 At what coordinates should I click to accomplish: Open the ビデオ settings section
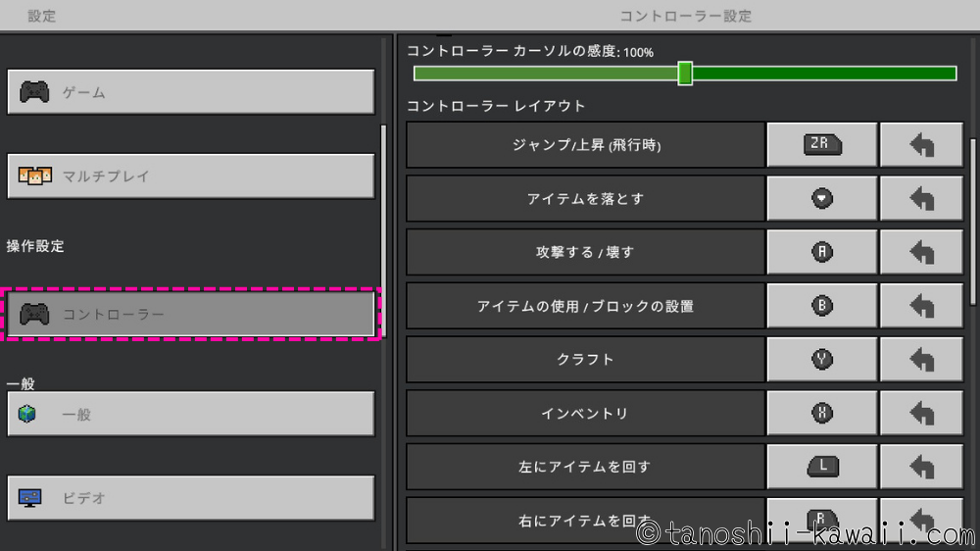[191, 498]
